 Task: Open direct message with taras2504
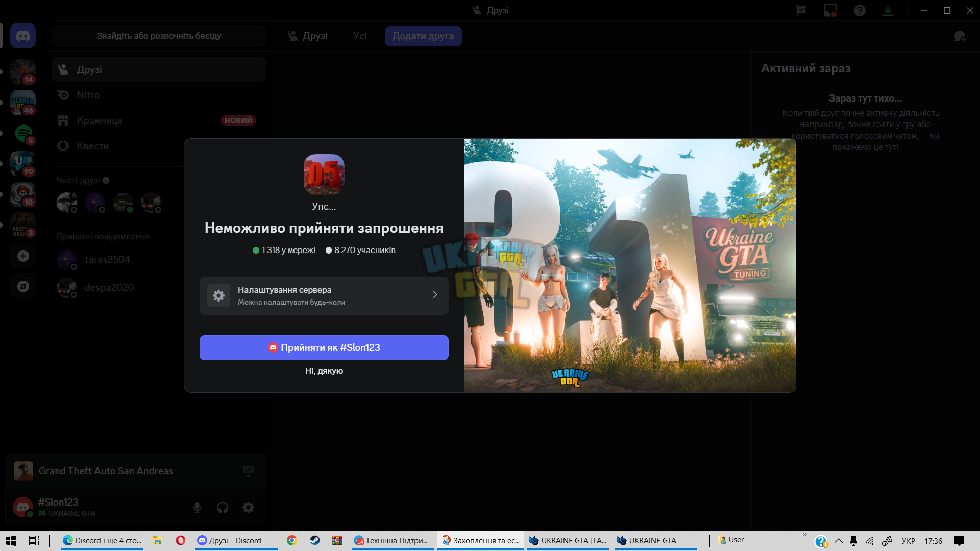[x=159, y=259]
